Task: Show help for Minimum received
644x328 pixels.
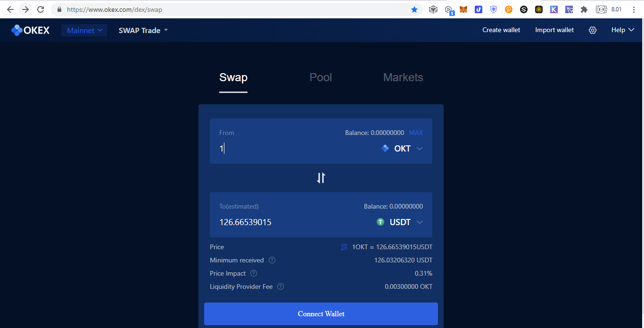Action: (272, 260)
